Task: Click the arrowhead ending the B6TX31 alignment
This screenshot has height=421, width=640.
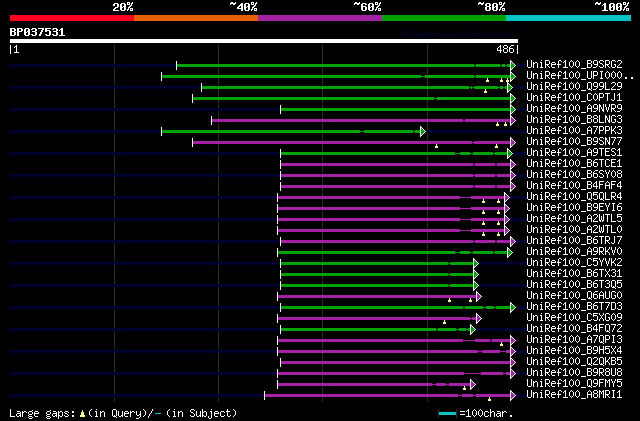Action: [x=476, y=275]
